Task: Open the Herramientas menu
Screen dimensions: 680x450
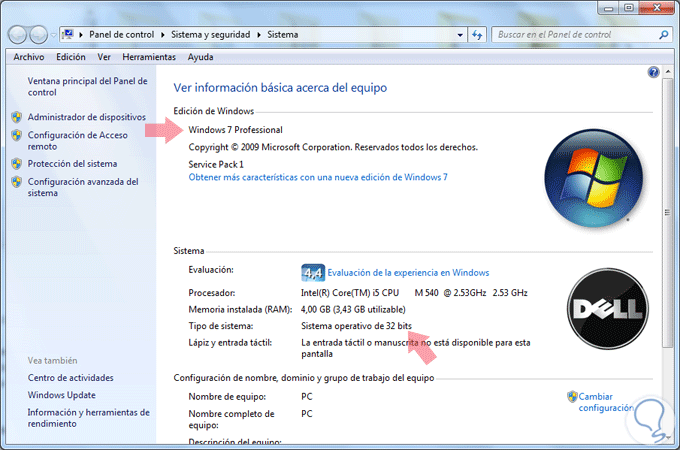Action: [x=149, y=57]
